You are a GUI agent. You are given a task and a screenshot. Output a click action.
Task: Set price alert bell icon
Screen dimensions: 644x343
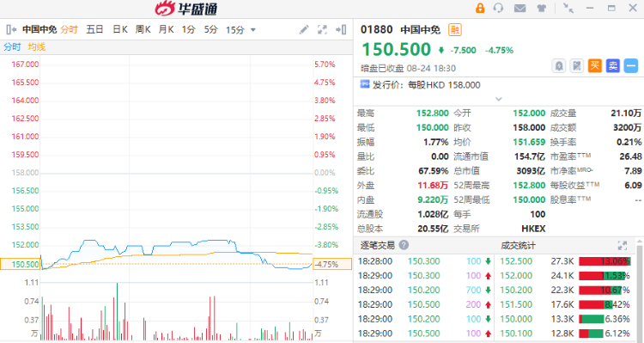click(x=559, y=66)
